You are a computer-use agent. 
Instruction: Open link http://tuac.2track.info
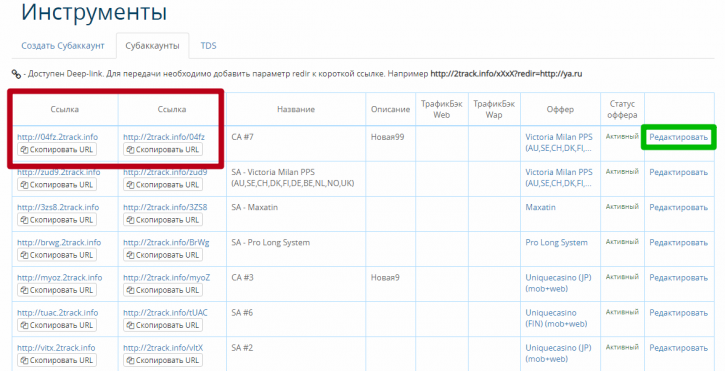pos(57,313)
